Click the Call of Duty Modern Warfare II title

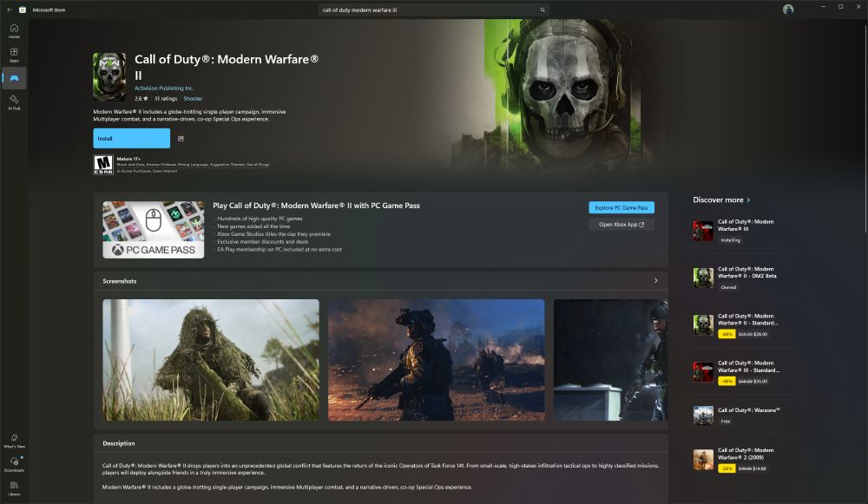227,67
